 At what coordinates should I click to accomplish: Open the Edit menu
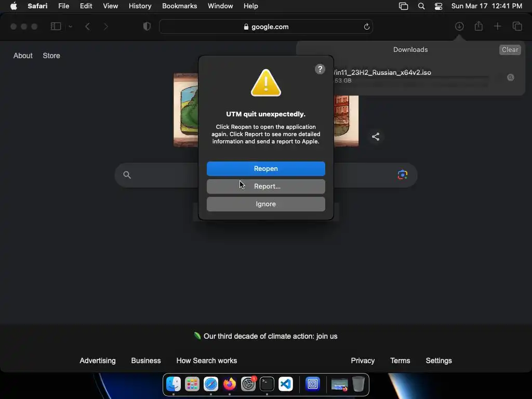coord(86,6)
